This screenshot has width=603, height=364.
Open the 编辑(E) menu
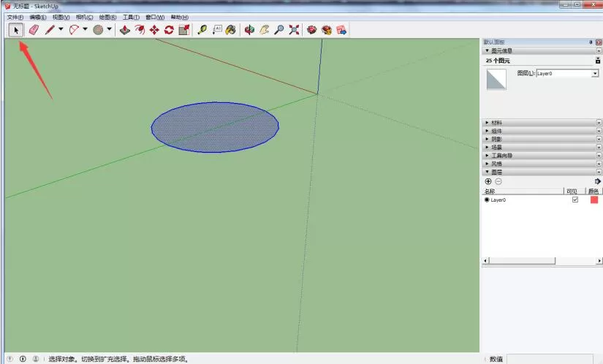38,18
